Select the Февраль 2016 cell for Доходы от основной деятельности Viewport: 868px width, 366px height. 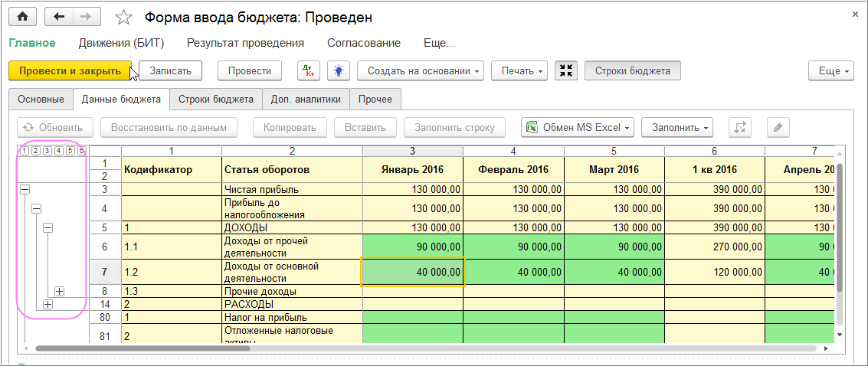pyautogui.click(x=513, y=272)
